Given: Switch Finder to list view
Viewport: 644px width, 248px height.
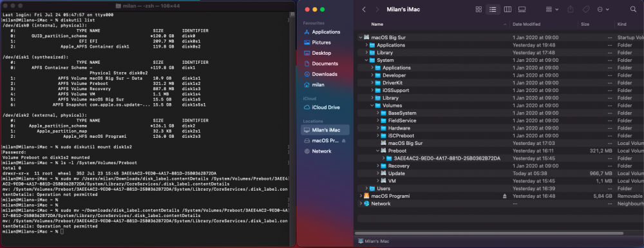Looking at the screenshot, I should click(493, 10).
